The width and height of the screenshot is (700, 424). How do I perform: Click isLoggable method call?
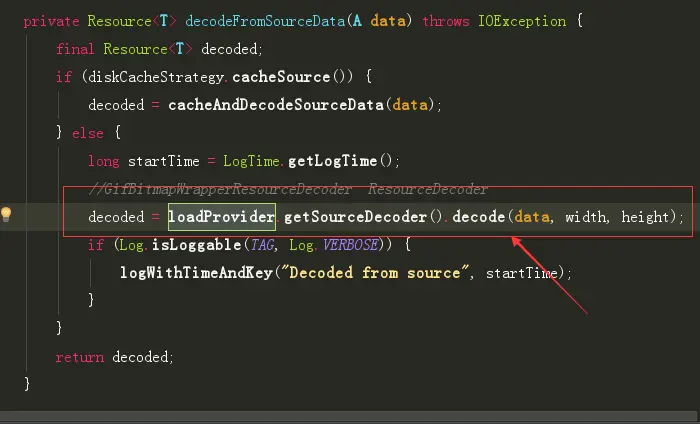coord(196,245)
